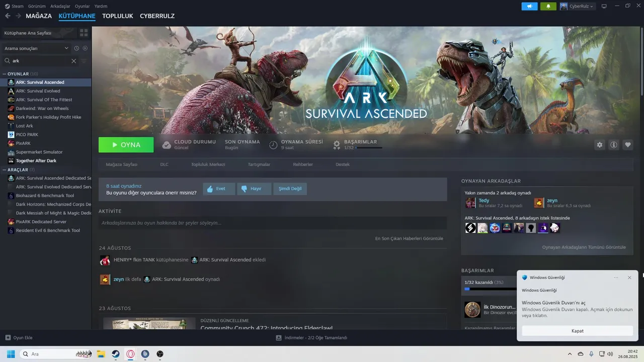Go back with the left arrow

click(x=8, y=16)
